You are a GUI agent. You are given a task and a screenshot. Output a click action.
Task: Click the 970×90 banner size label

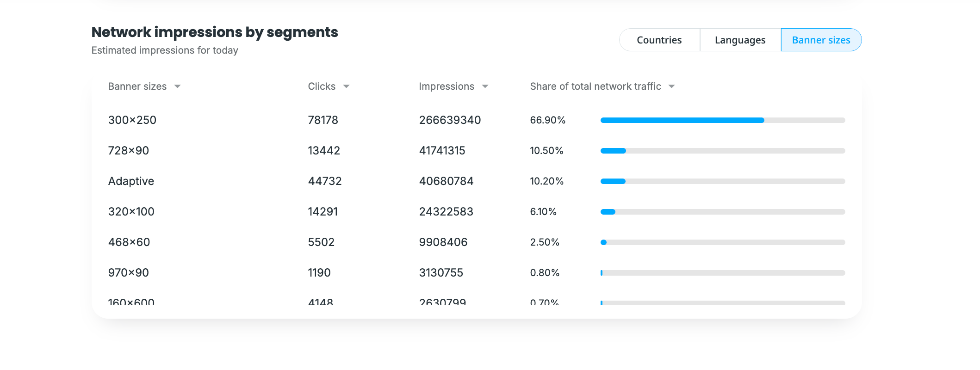coord(129,273)
